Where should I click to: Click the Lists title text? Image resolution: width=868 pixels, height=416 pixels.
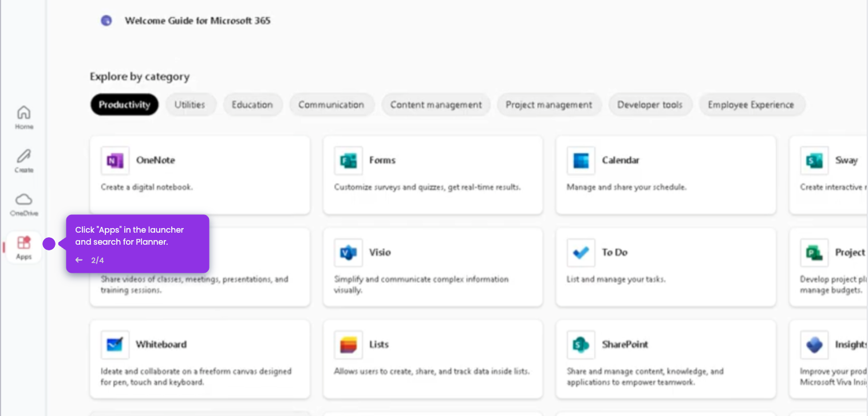[379, 345]
